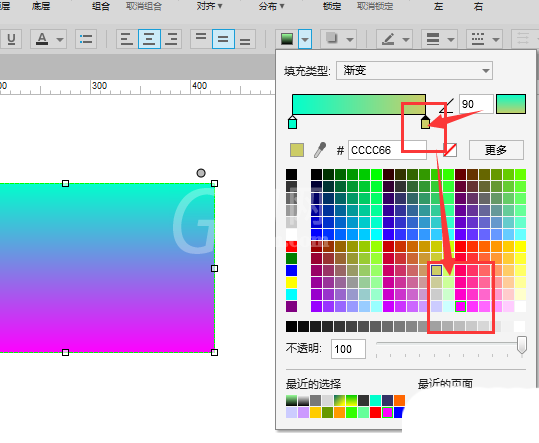
Task: Toggle underline text formatting
Action: [11, 39]
